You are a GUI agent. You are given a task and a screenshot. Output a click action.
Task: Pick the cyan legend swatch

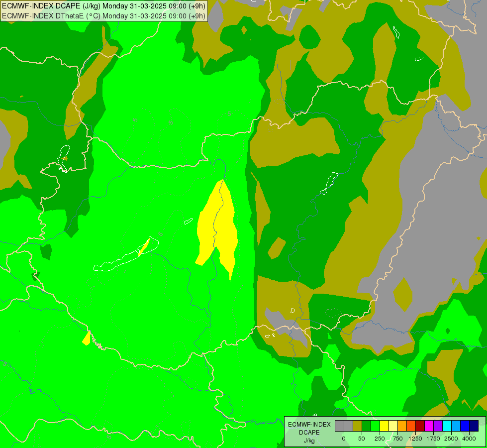[447, 426]
